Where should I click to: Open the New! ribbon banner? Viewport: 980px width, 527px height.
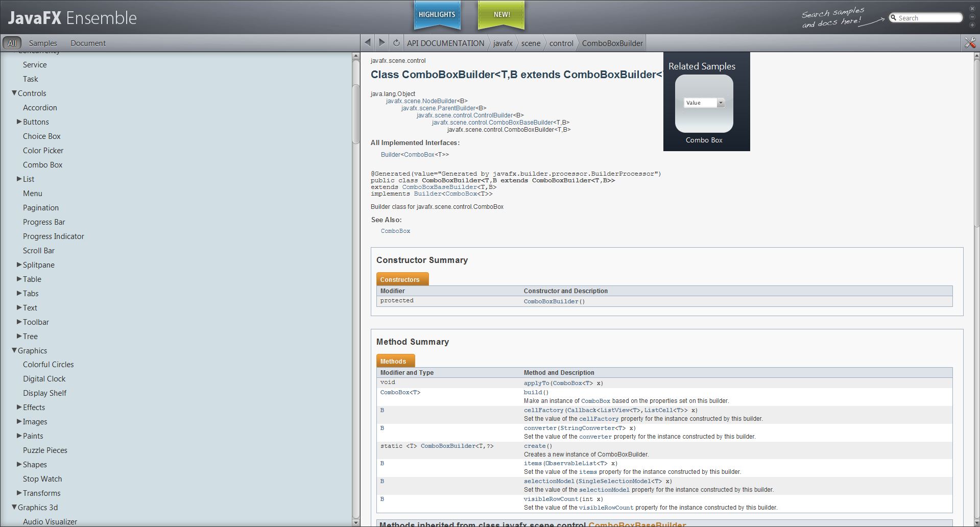[501, 15]
